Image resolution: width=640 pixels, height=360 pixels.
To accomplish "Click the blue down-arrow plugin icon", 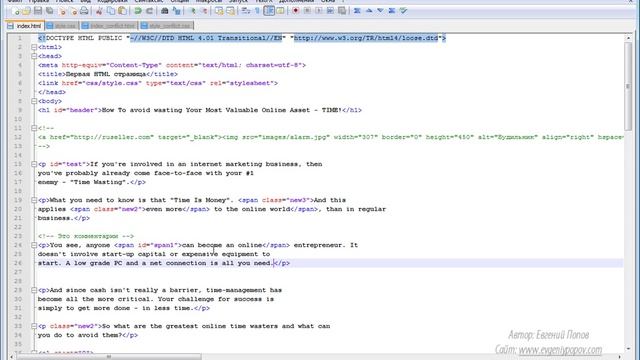I will pos(380,11).
